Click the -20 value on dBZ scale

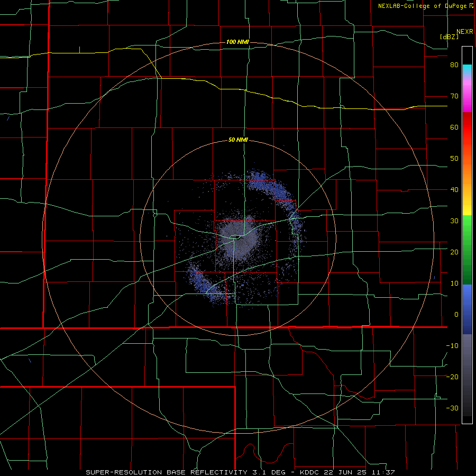[x=452, y=377]
